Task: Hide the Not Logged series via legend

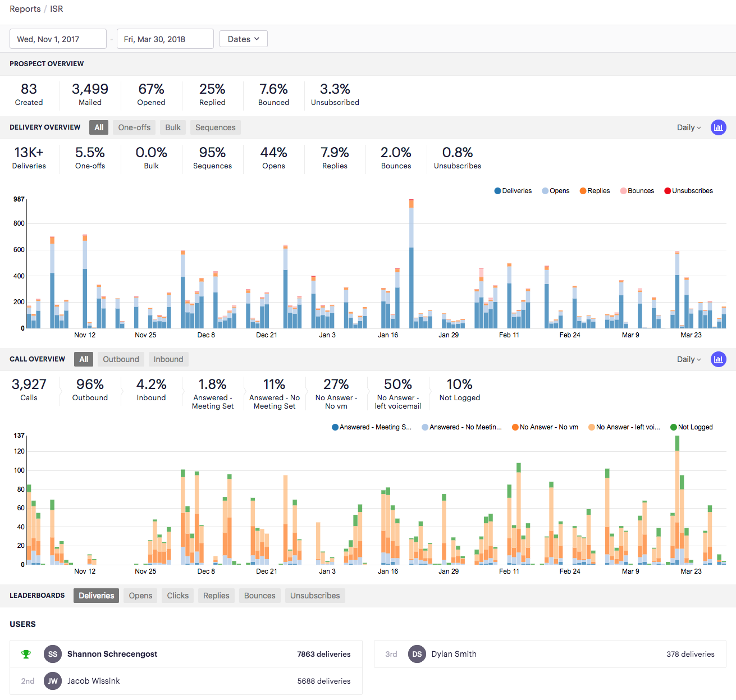Action: [673, 427]
